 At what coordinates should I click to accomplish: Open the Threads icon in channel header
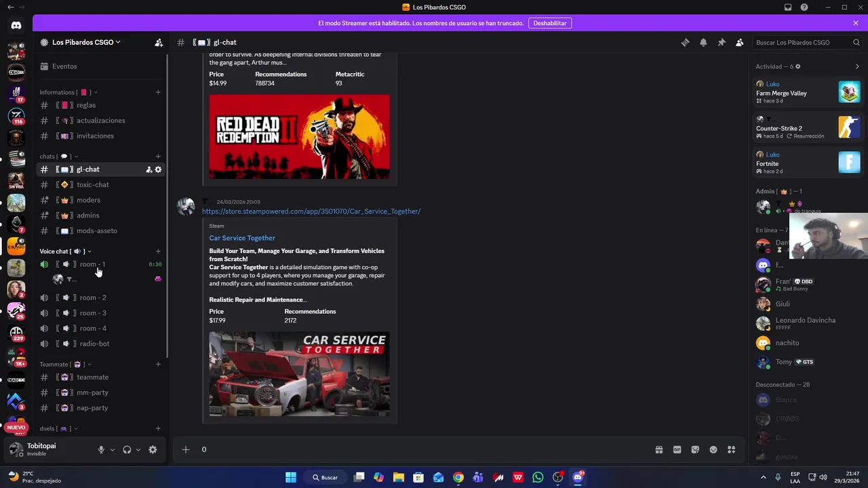pos(685,42)
